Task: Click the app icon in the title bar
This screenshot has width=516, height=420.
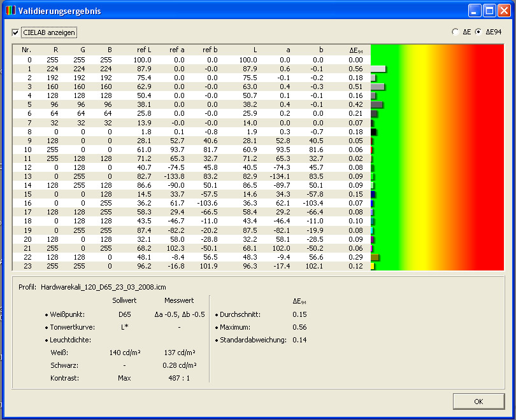Action: tap(10, 11)
